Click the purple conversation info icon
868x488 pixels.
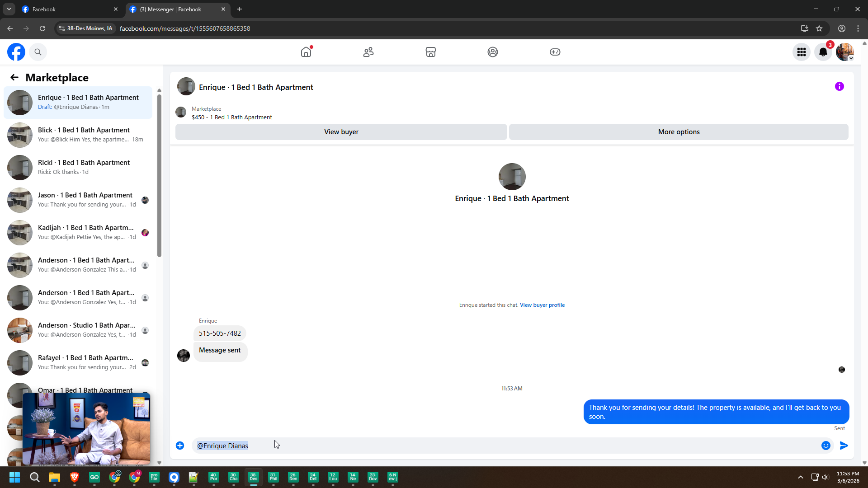click(839, 86)
